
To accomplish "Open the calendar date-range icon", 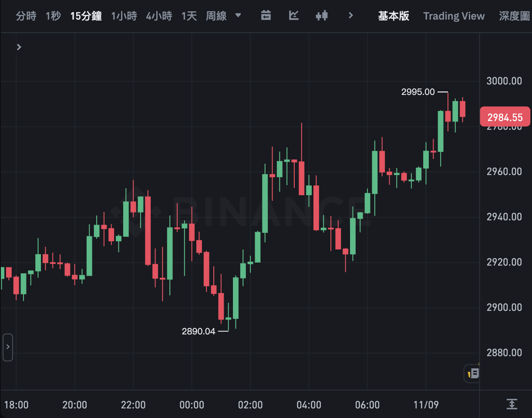I will pyautogui.click(x=266, y=16).
